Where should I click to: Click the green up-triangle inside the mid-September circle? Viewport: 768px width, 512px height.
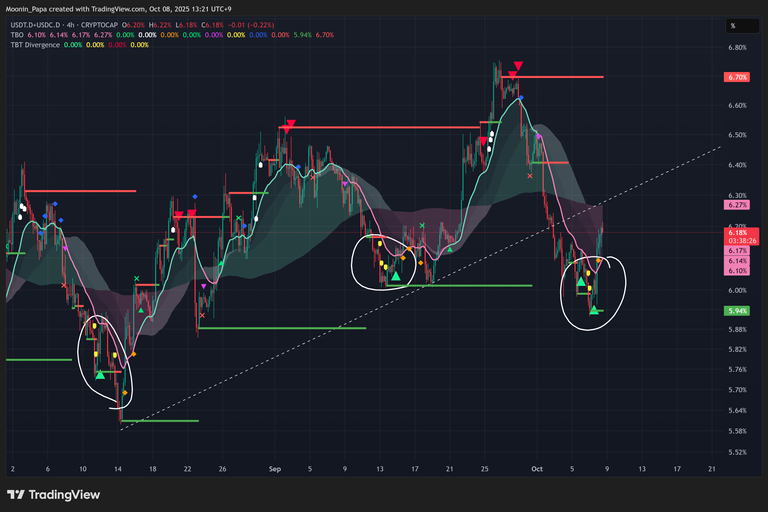pos(396,275)
